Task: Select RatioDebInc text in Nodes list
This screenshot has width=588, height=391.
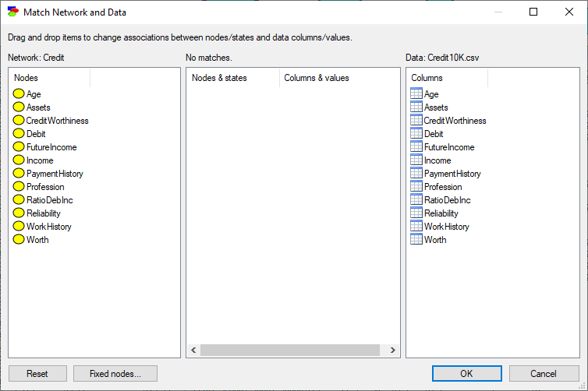Action: [50, 200]
